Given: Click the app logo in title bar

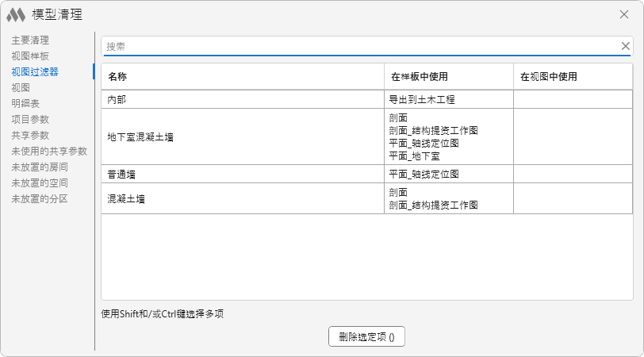Looking at the screenshot, I should coord(17,14).
